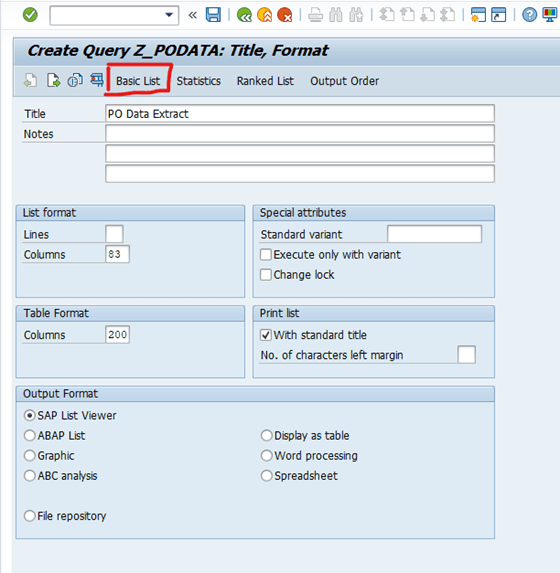Enable Execute only with variant checkbox
This screenshot has width=560, height=573.
click(x=266, y=254)
